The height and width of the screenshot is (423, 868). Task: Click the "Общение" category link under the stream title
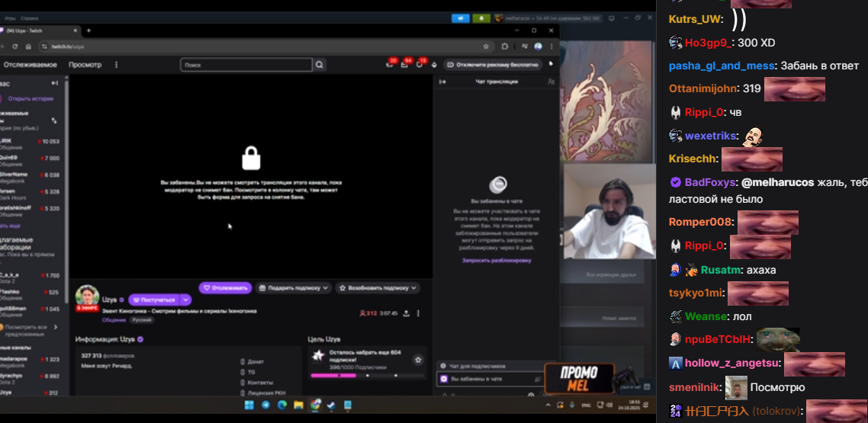[113, 320]
